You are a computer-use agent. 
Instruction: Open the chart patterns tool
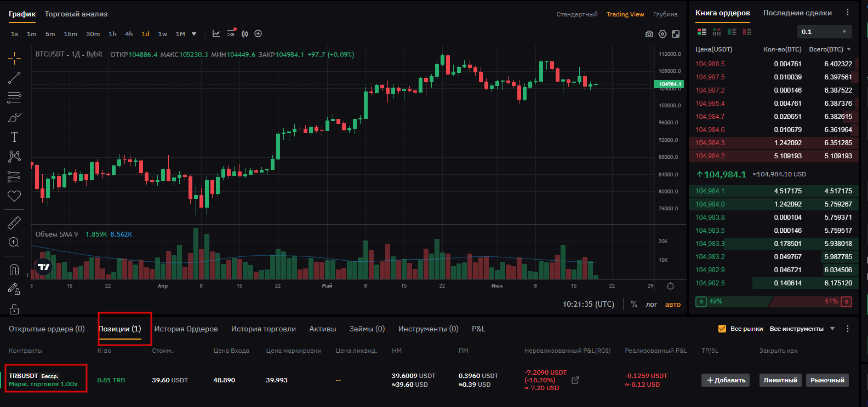click(15, 157)
